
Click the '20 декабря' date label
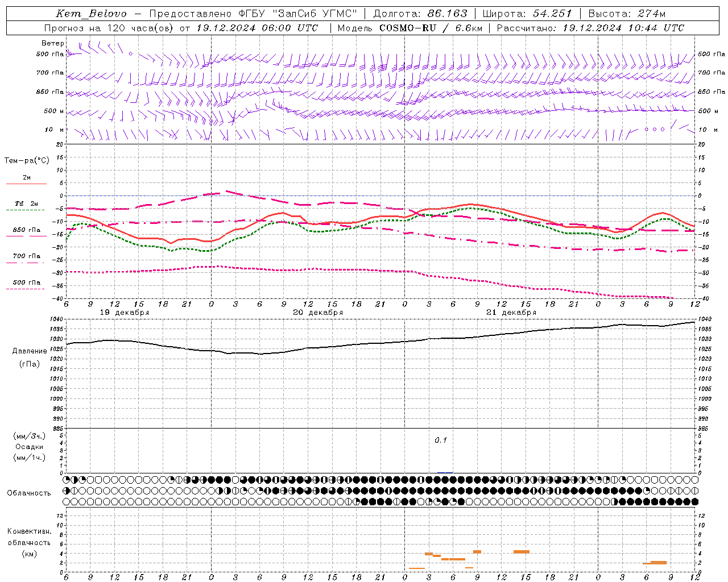318,313
